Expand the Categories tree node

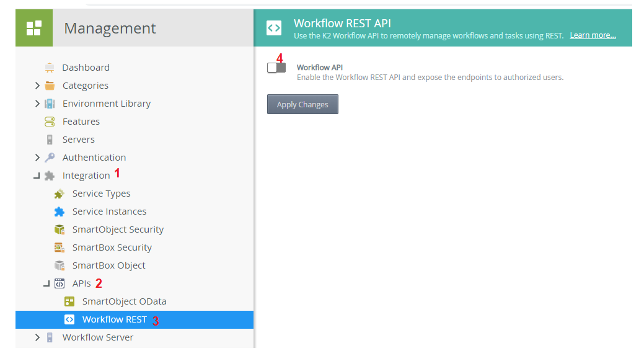(38, 86)
